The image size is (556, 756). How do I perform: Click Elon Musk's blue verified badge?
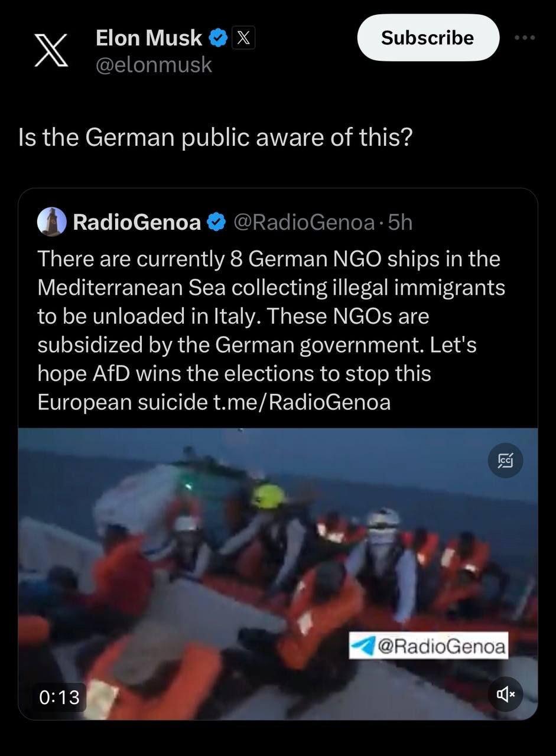[219, 38]
